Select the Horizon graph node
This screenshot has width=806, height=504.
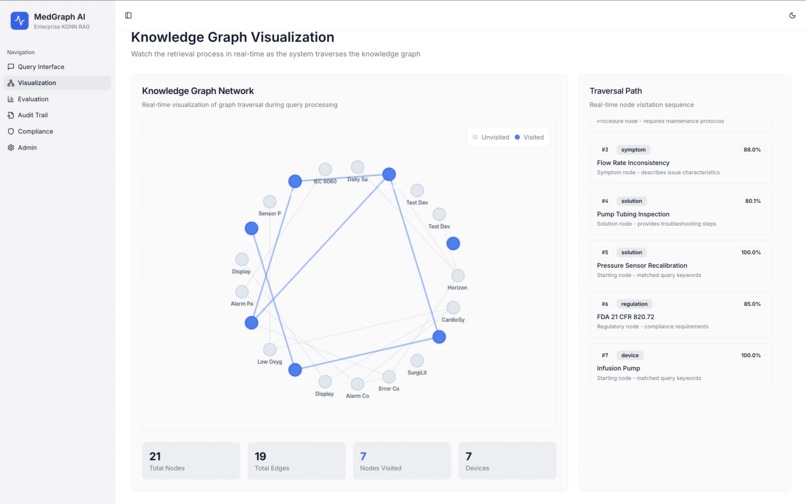click(458, 275)
